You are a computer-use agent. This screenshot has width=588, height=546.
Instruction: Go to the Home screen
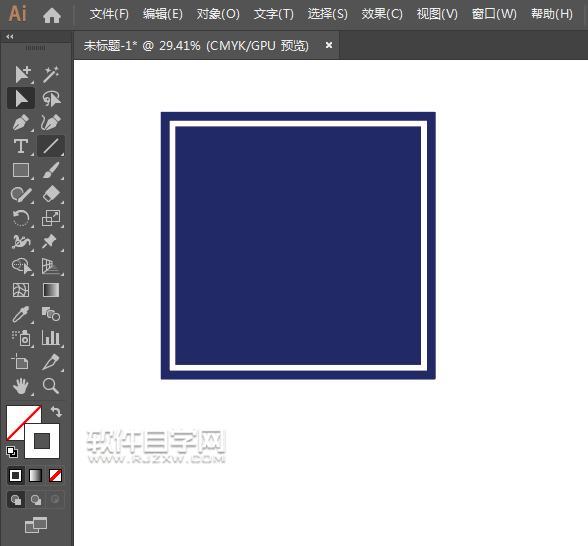[x=52, y=15]
